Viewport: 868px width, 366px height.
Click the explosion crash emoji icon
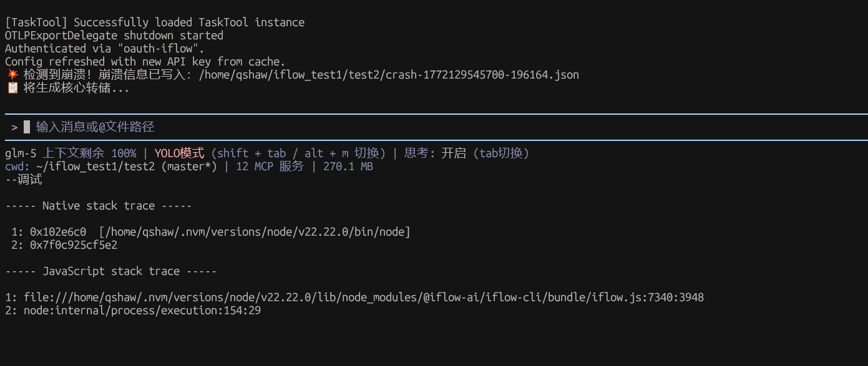pos(12,75)
